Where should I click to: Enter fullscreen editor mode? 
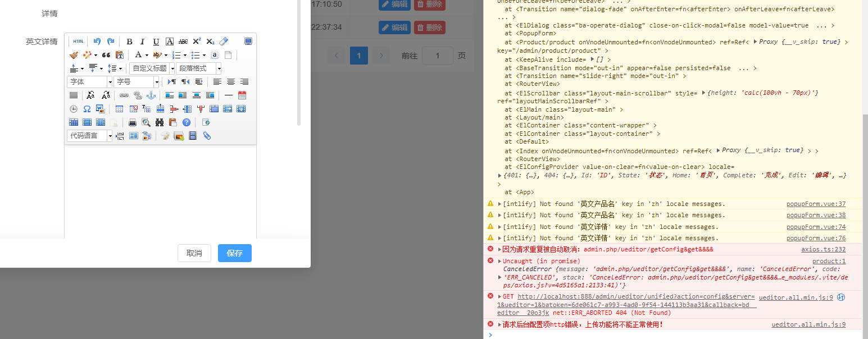[x=248, y=42]
